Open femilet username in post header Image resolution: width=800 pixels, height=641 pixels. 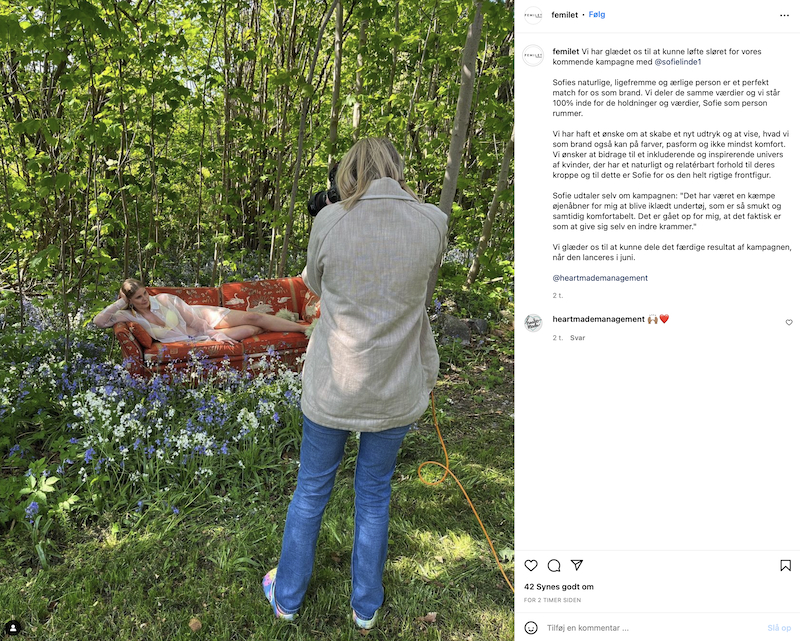pos(565,15)
